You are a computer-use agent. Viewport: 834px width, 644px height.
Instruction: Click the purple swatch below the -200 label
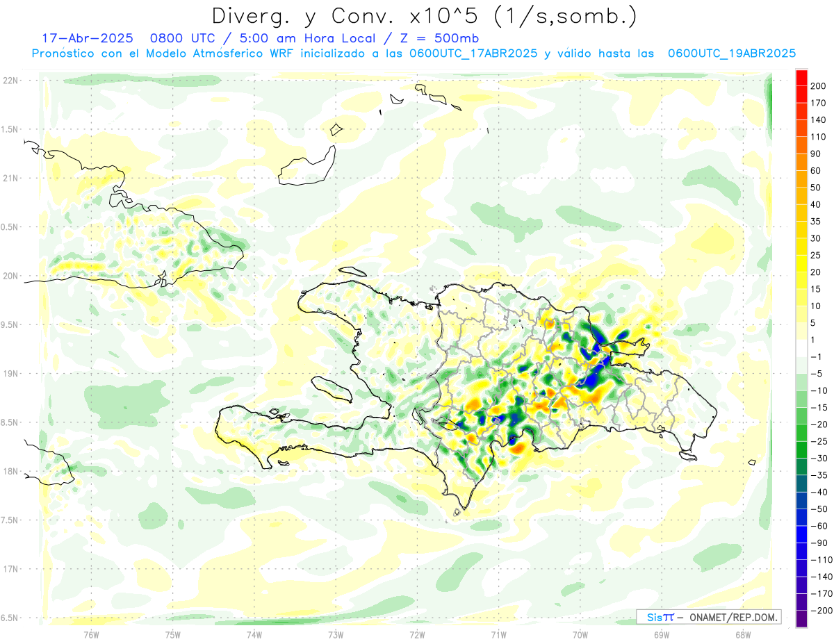pyautogui.click(x=801, y=619)
